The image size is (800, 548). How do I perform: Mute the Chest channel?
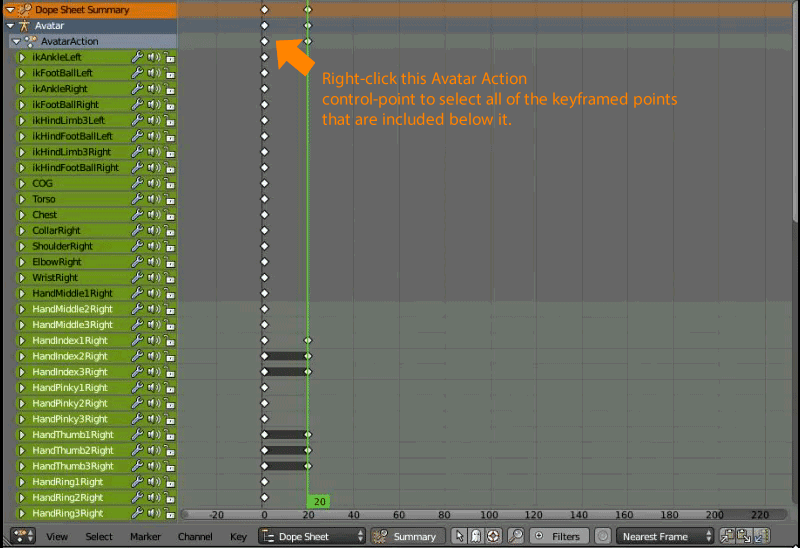coord(154,215)
